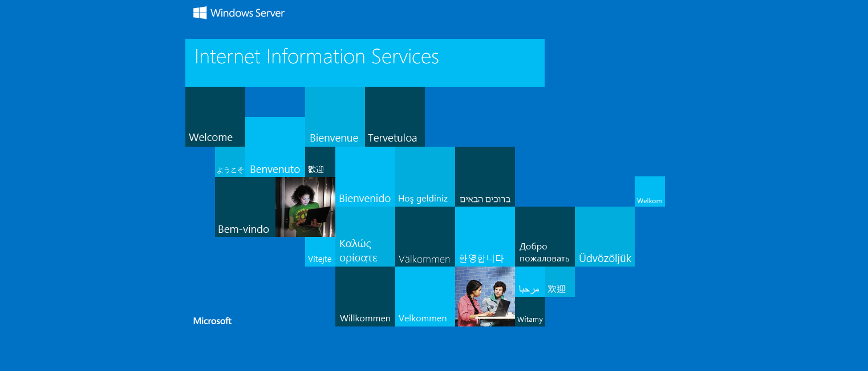Image resolution: width=868 pixels, height=371 pixels.
Task: Select the Hebrew ברוכים הבאים tile
Action: (485, 177)
